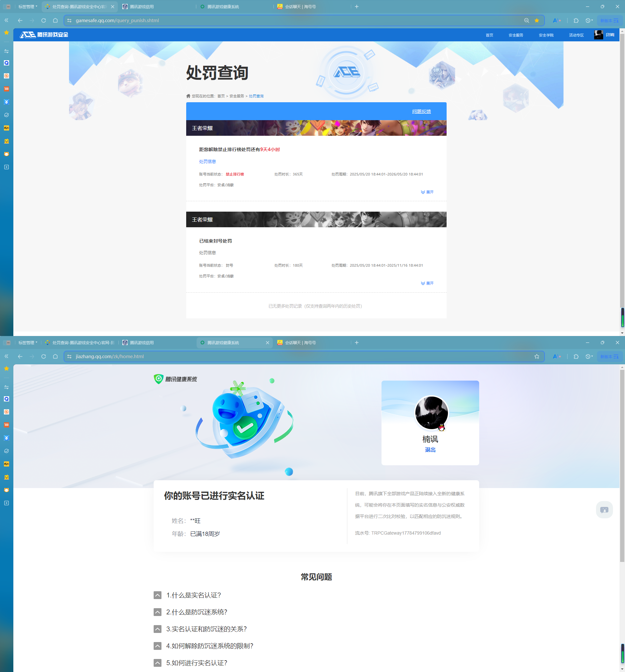Image resolution: width=625 pixels, height=672 pixels.
Task: Open the planet icon in the top window's sidebar
Action: (7, 115)
